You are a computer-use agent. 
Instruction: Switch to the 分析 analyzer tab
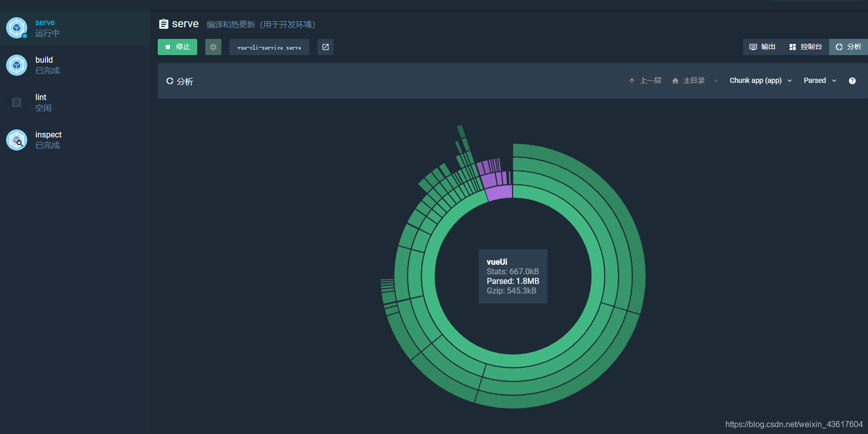pyautogui.click(x=848, y=47)
